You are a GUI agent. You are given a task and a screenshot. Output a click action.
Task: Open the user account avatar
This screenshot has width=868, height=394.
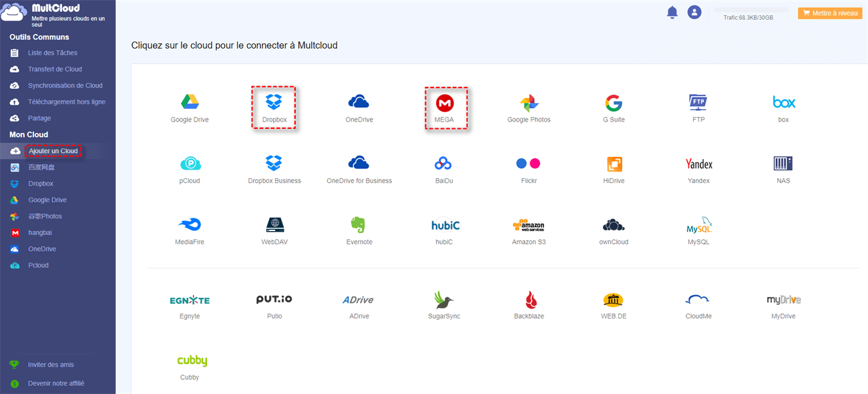click(694, 12)
